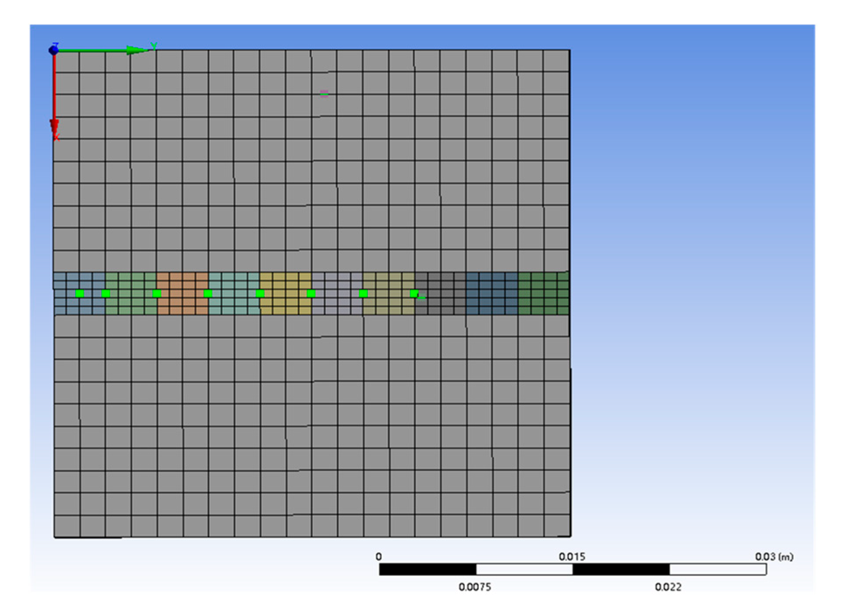Screen dimensions: 844x616
Task: Click the blue Z-axis origin sphere
Action: 53,50
